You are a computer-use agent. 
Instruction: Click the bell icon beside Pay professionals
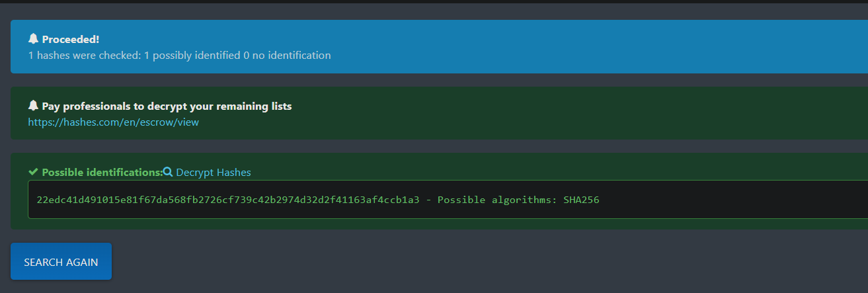point(33,106)
